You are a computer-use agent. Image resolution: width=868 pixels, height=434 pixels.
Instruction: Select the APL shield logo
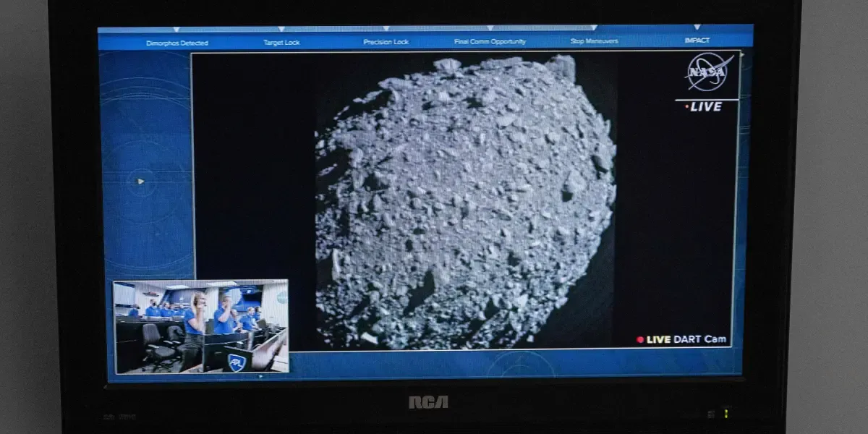tap(237, 362)
